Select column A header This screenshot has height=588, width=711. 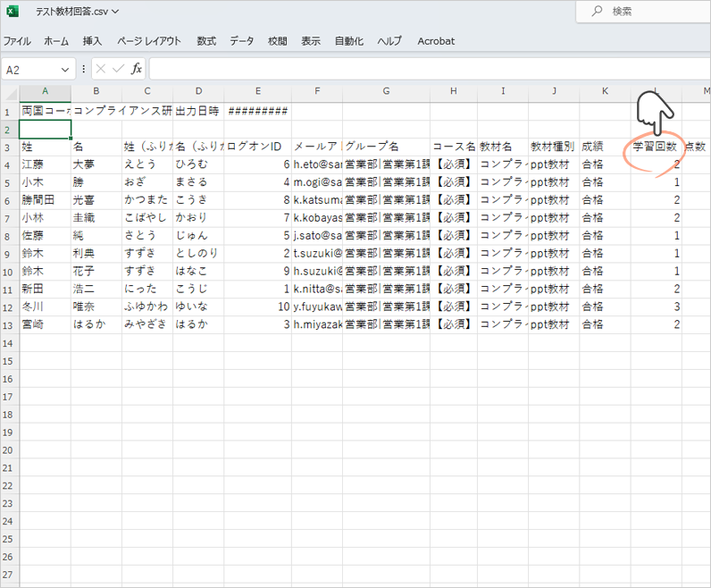[45, 91]
